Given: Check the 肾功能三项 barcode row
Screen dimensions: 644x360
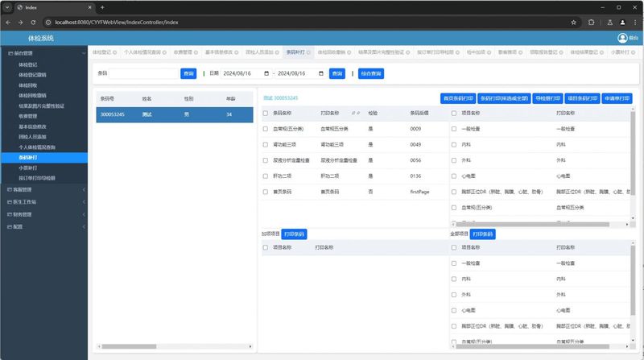Looking at the screenshot, I should tap(266, 145).
